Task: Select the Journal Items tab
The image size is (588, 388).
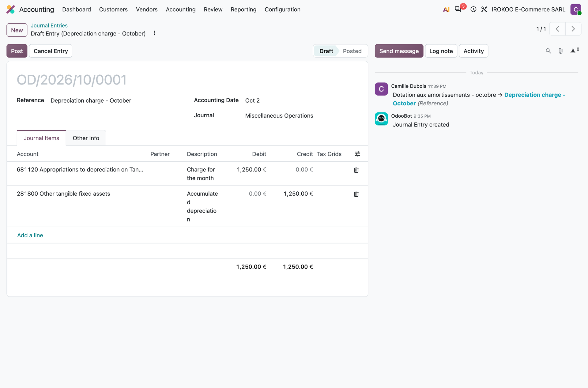Action: coord(41,138)
